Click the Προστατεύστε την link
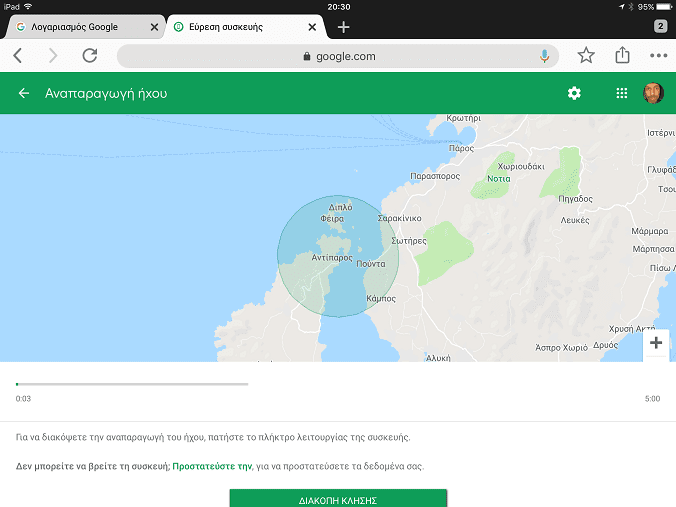 click(x=212, y=466)
